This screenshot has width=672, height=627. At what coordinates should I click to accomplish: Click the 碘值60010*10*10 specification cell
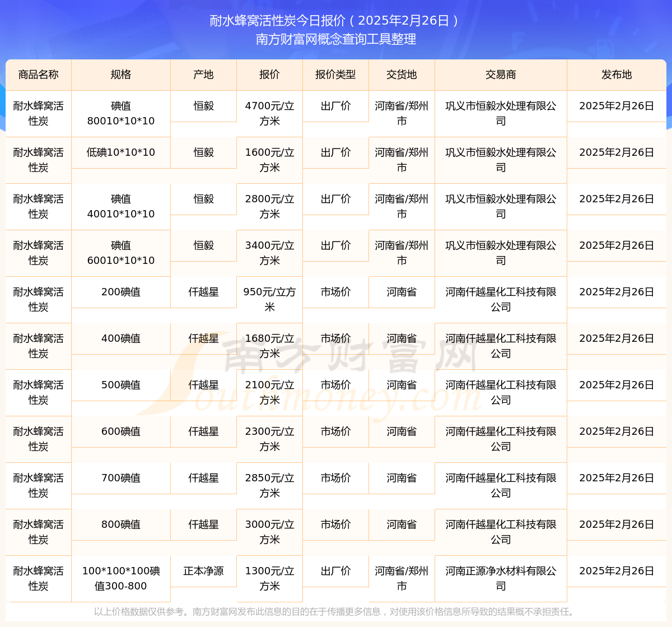click(x=120, y=253)
